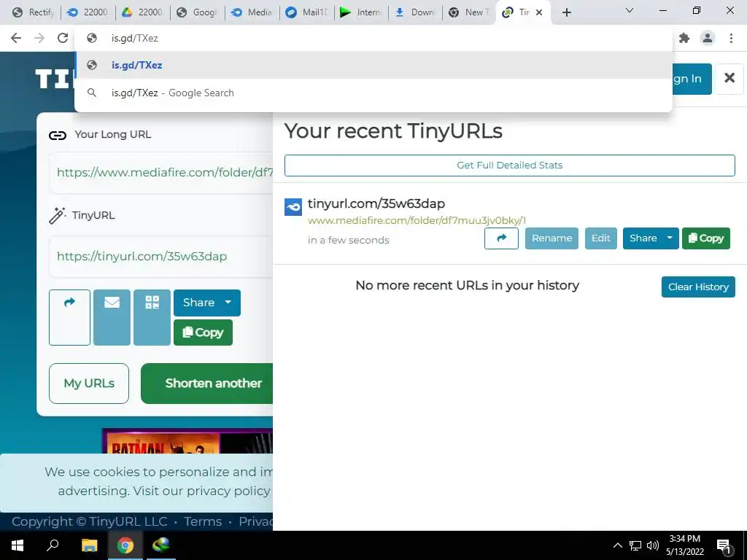Image resolution: width=747 pixels, height=560 pixels.
Task: Expand the history entry Share dropdown arrow
Action: coord(670,238)
